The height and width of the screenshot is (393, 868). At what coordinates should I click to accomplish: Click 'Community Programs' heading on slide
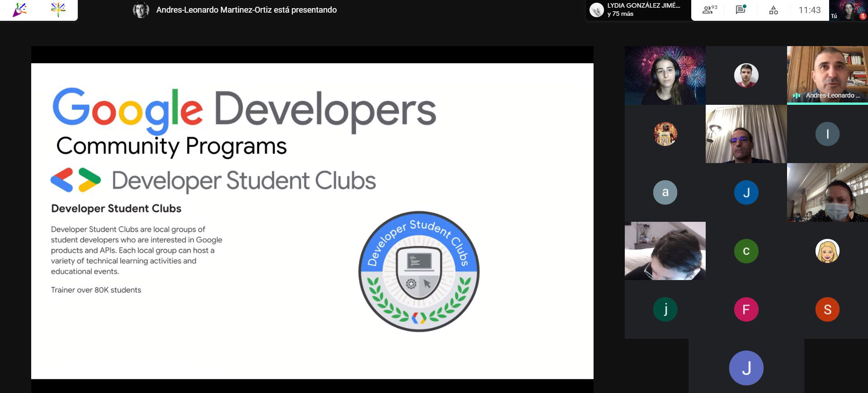click(x=171, y=146)
